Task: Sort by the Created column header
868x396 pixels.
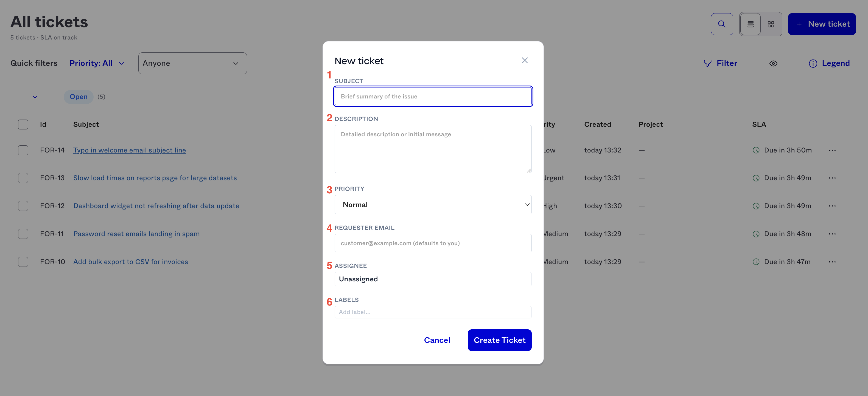Action: click(597, 124)
